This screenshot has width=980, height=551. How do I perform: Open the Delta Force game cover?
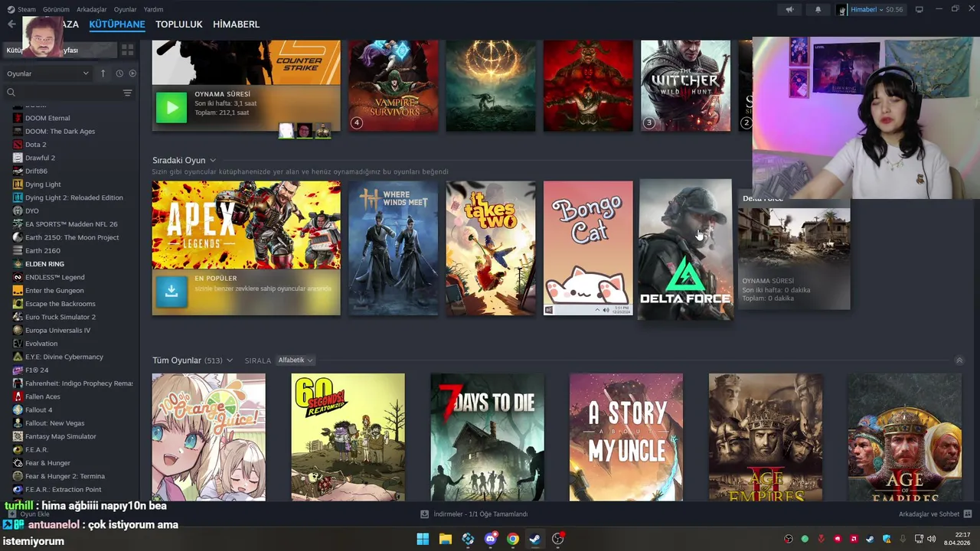click(x=685, y=249)
